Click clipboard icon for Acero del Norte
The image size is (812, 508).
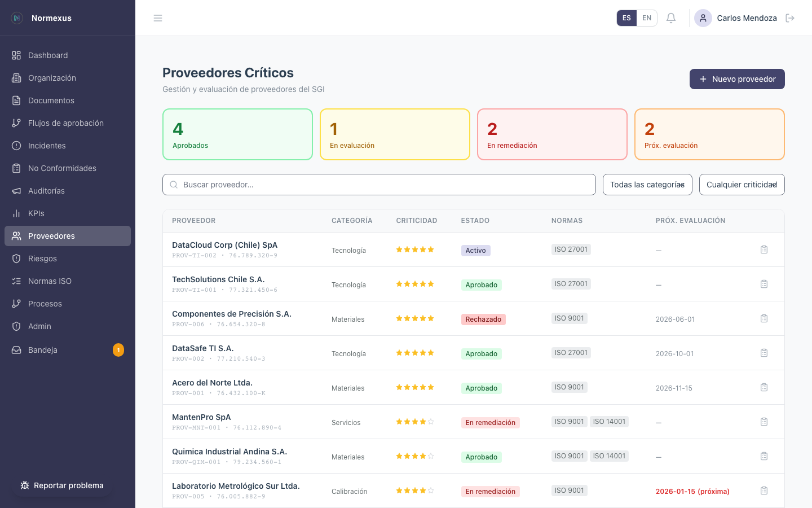tap(764, 387)
